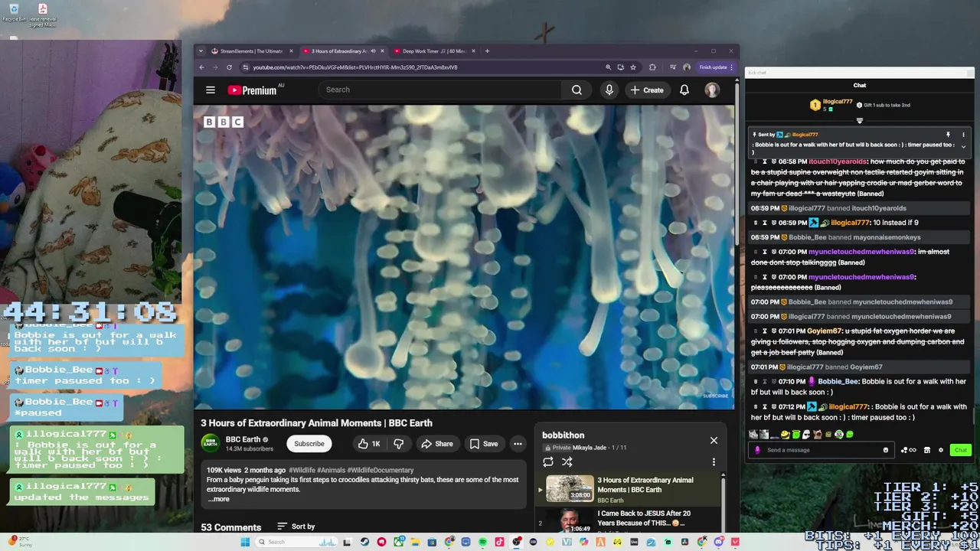Switch to the StreamElements tab
This screenshot has width=980, height=551.
tap(251, 51)
